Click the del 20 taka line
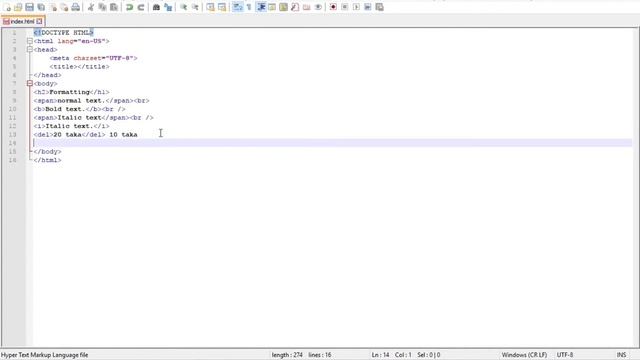Image resolution: width=640 pixels, height=360 pixels. 86,135
